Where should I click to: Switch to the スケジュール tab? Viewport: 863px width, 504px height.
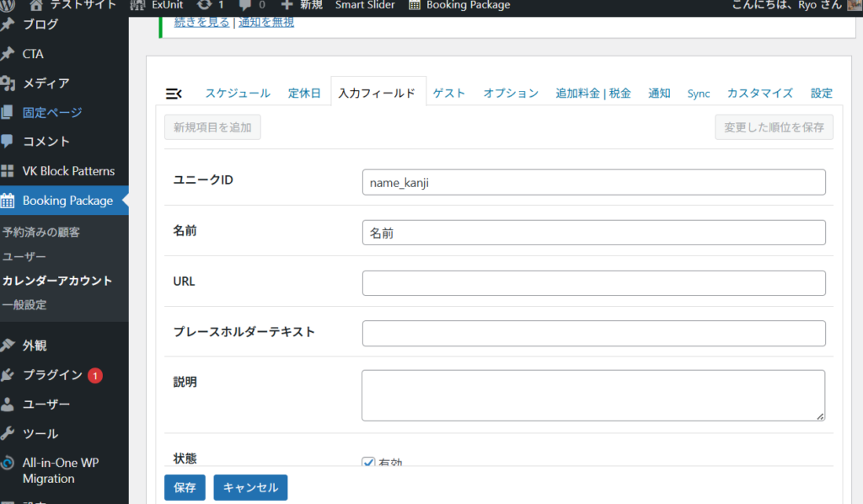pyautogui.click(x=238, y=94)
